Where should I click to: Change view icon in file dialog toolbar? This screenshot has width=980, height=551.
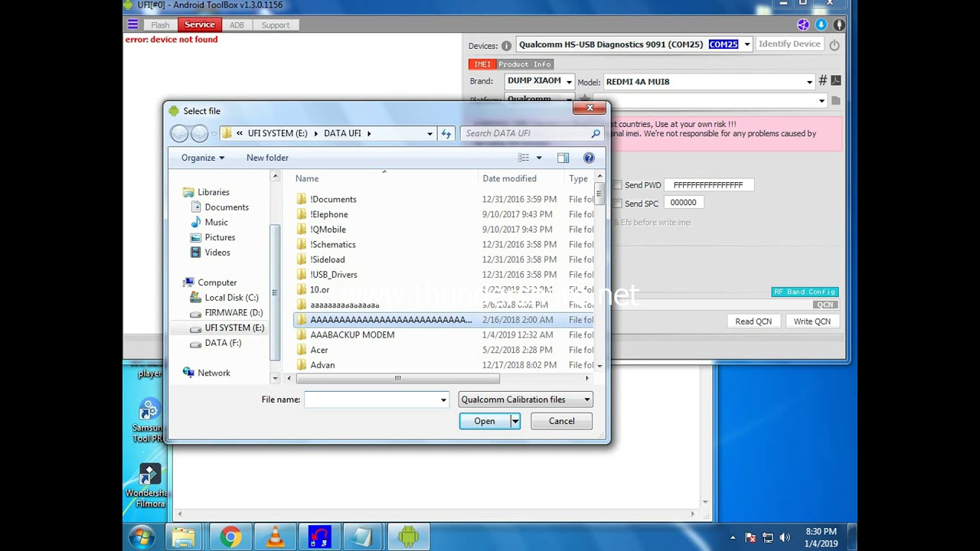[x=524, y=158]
